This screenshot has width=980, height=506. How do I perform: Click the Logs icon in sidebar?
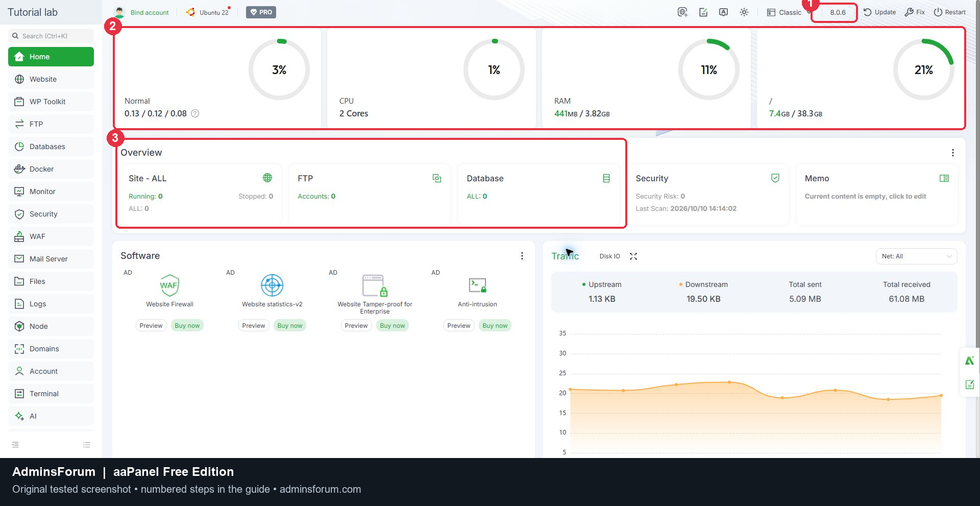pyautogui.click(x=19, y=304)
